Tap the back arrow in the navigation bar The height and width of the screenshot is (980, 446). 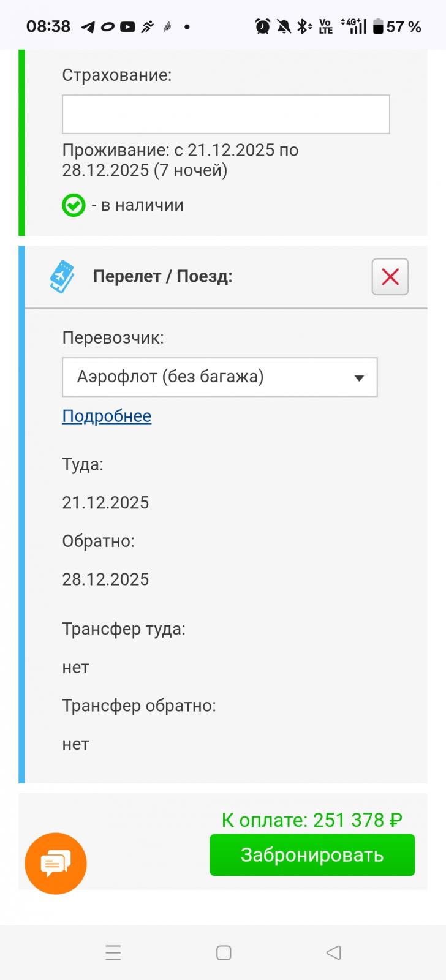(x=333, y=952)
